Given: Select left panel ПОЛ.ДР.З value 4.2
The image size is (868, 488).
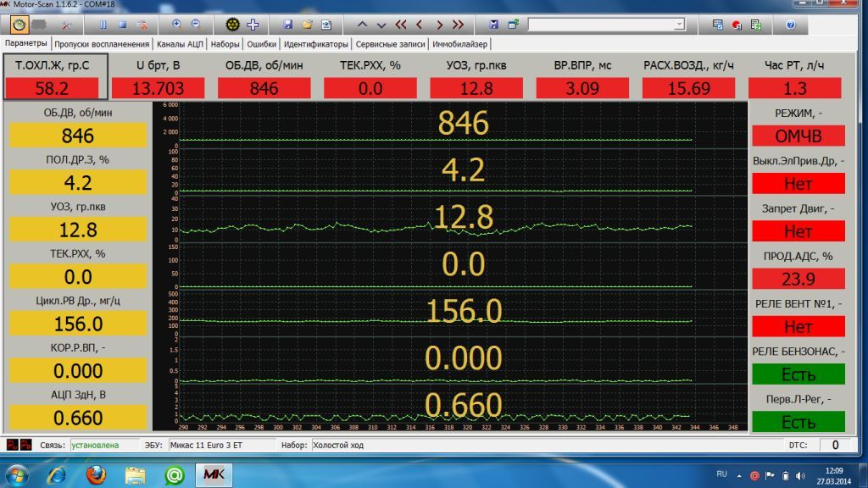Looking at the screenshot, I should pyautogui.click(x=78, y=183).
